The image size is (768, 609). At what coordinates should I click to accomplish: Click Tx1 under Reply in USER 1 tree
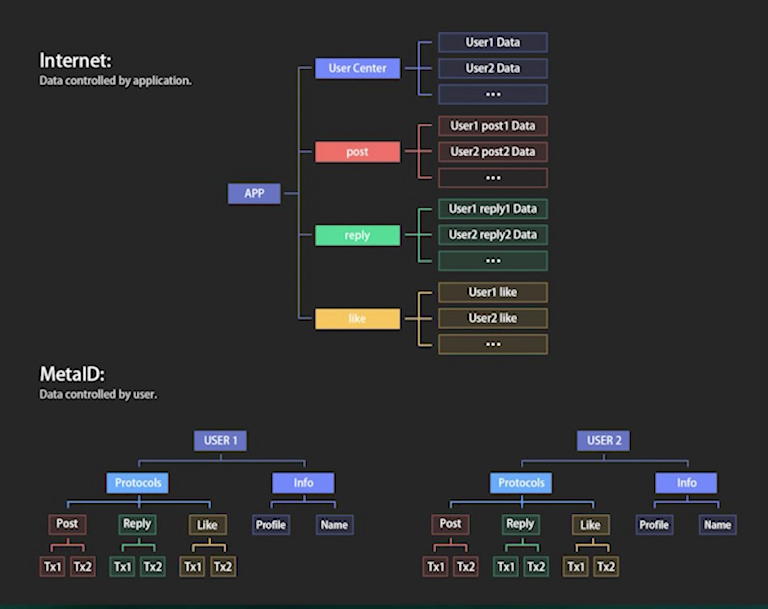tap(122, 567)
